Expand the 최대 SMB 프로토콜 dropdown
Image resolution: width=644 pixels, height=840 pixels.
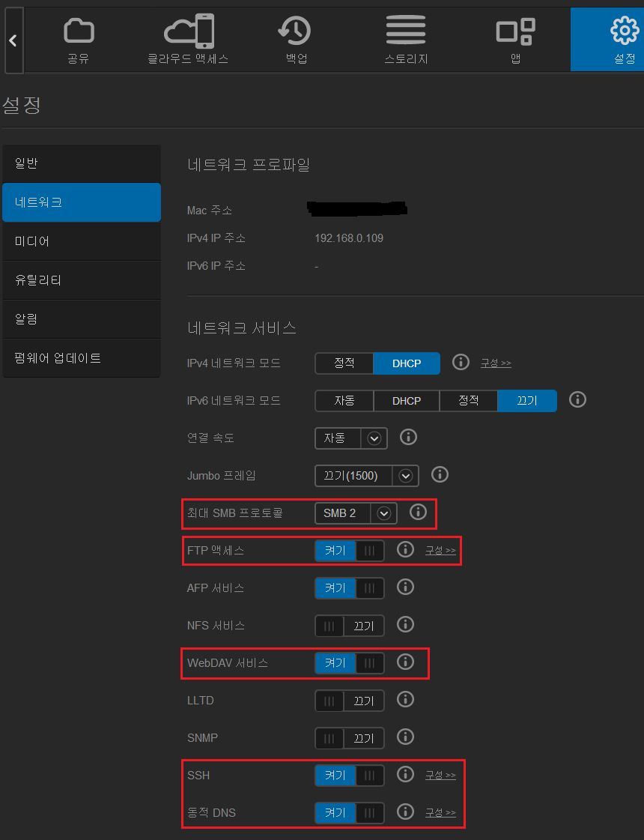383,513
